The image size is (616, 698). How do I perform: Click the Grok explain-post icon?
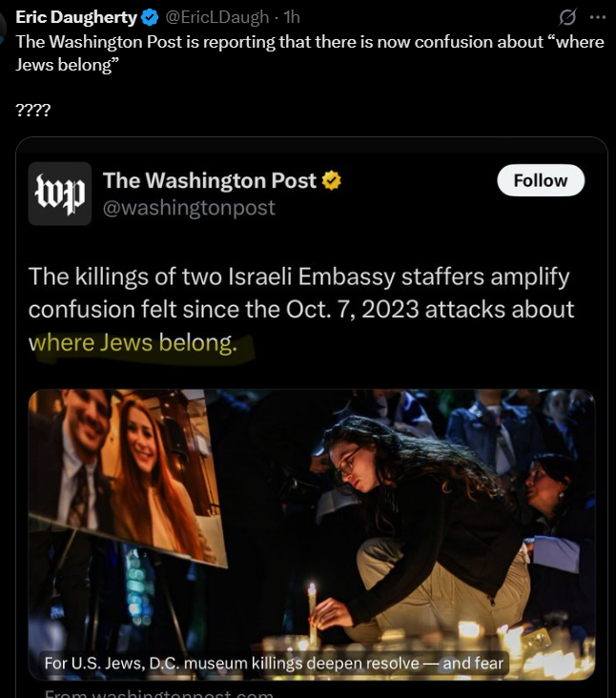(x=567, y=17)
